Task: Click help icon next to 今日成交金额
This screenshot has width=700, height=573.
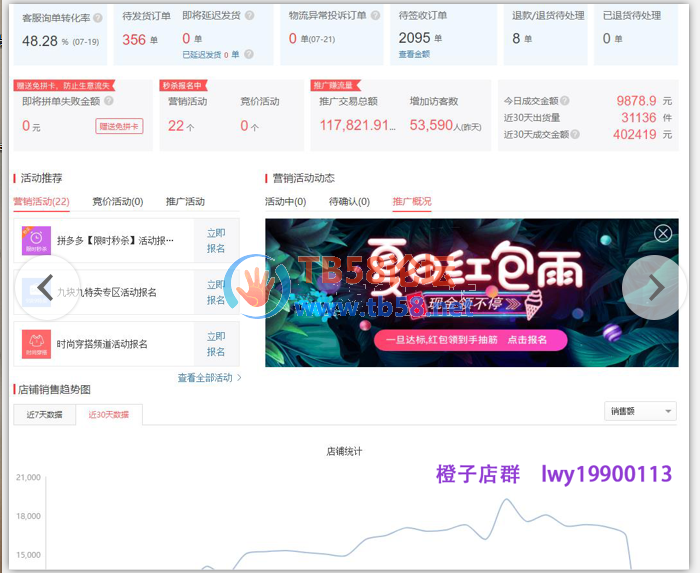Action: click(x=566, y=102)
